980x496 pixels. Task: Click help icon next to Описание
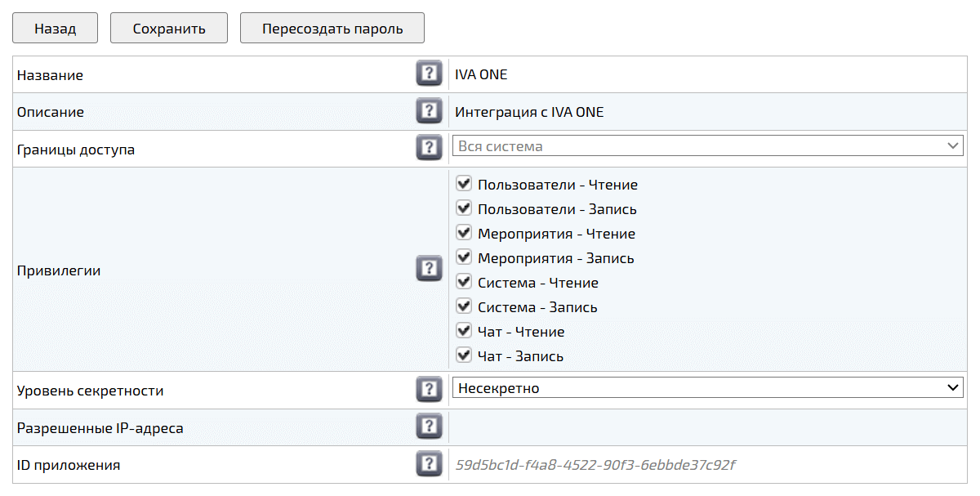[429, 111]
